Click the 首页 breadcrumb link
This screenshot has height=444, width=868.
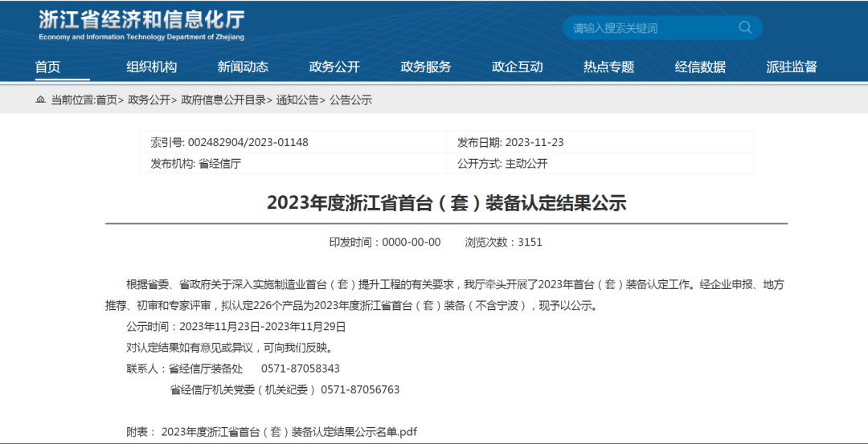tap(106, 100)
